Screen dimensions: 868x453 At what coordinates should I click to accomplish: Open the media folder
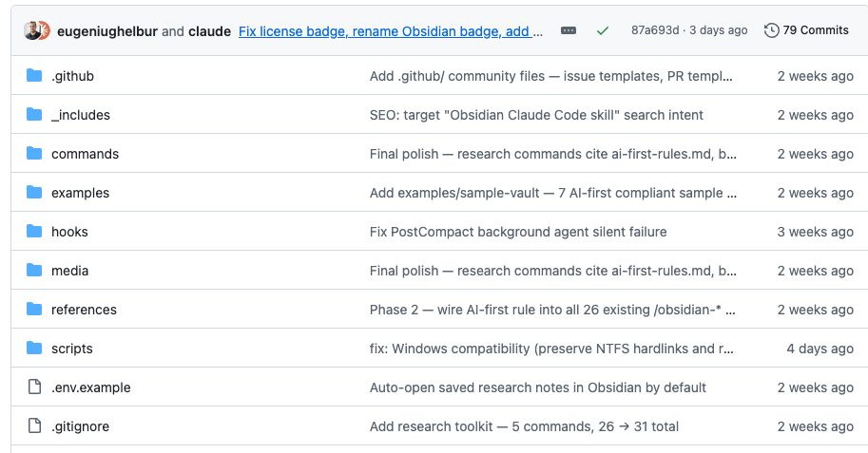(x=69, y=271)
